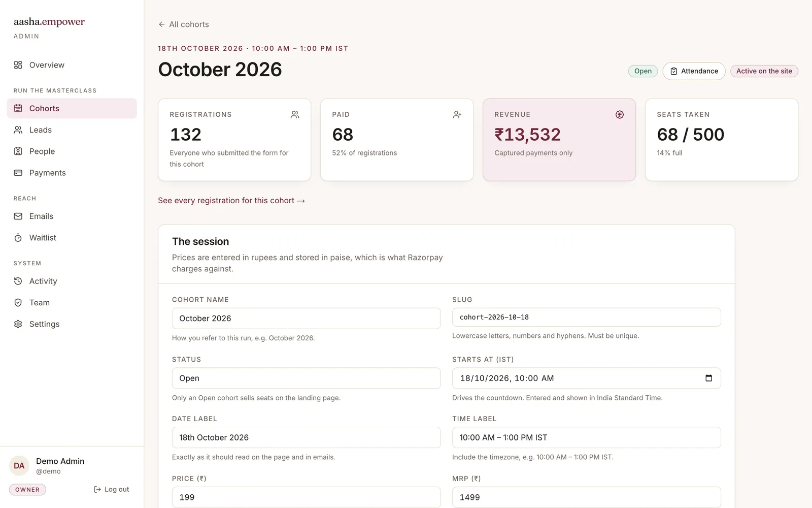
Task: Go back via All cohorts link
Action: 183,24
